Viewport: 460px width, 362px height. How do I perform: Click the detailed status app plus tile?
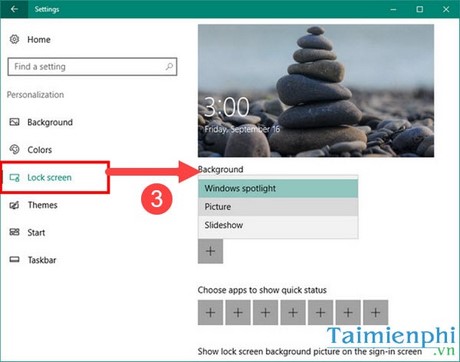210,251
